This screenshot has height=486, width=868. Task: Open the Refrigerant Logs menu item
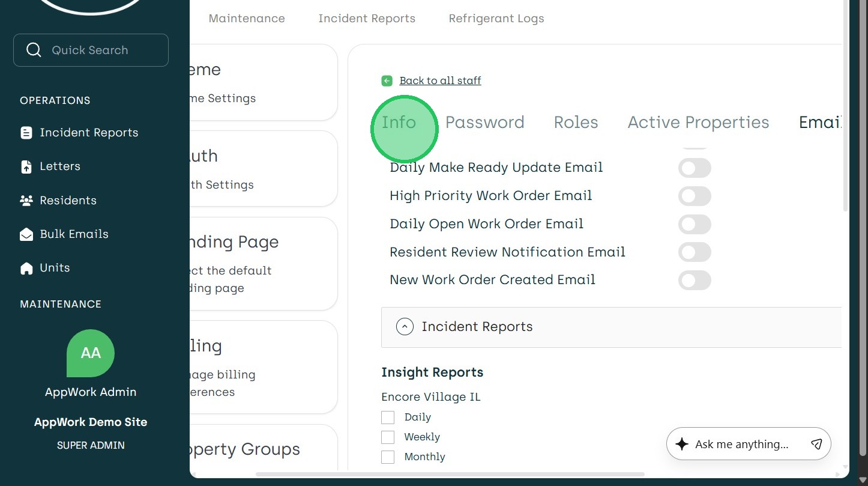coord(496,19)
